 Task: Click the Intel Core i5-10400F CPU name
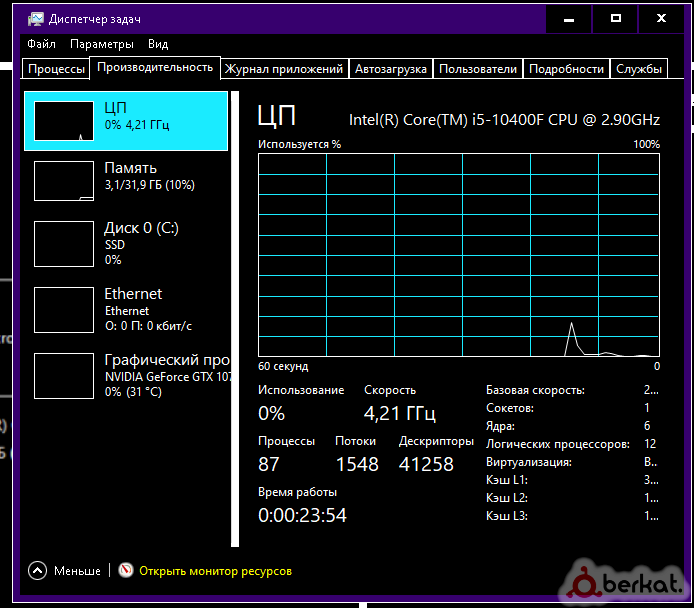coord(504,120)
